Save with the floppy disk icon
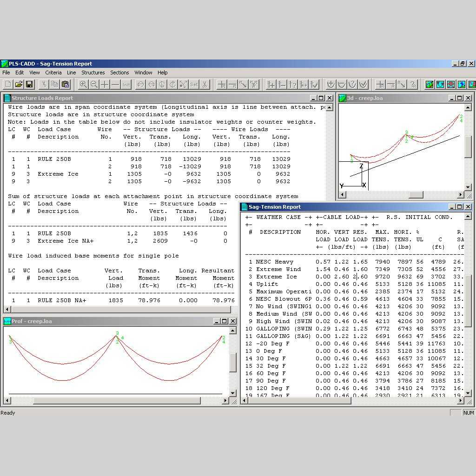This screenshot has width=476, height=476. 29,84
